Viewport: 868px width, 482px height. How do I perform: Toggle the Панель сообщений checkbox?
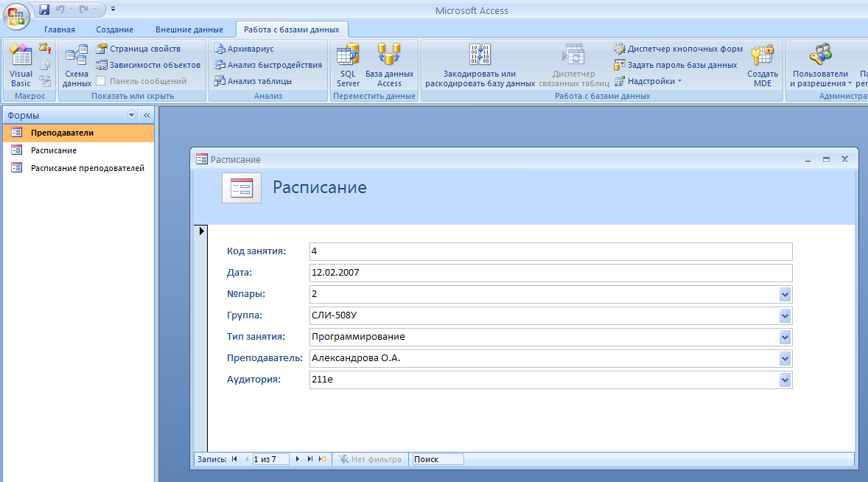point(102,81)
